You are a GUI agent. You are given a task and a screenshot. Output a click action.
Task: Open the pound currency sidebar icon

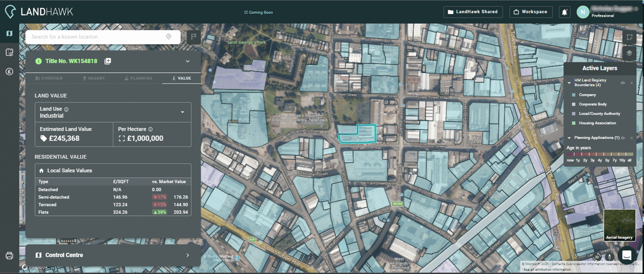tap(9, 72)
